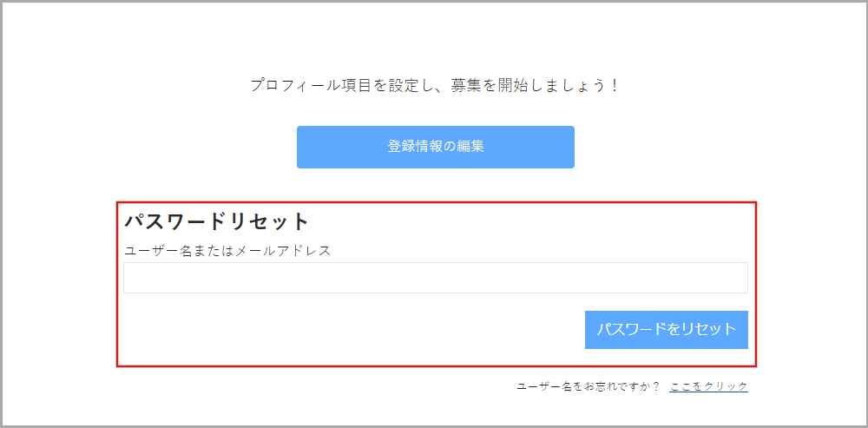
Task: Follow the forgot-username underlined link
Action: (x=708, y=386)
